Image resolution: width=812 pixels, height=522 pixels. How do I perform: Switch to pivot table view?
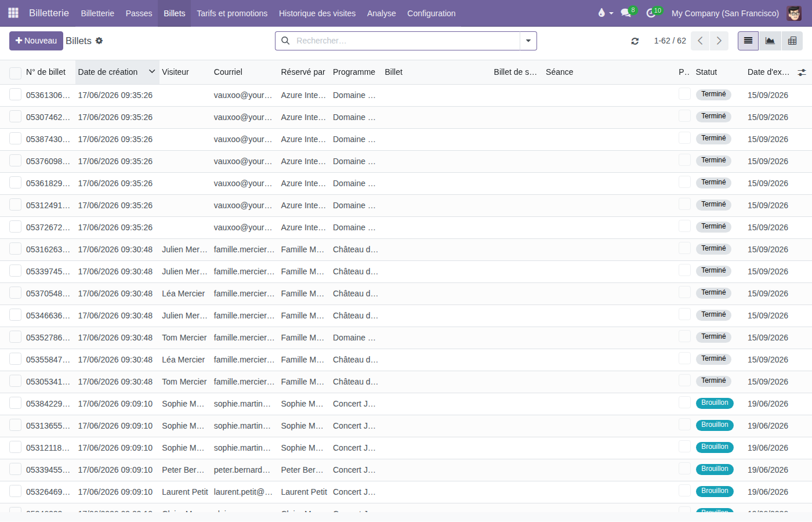792,41
